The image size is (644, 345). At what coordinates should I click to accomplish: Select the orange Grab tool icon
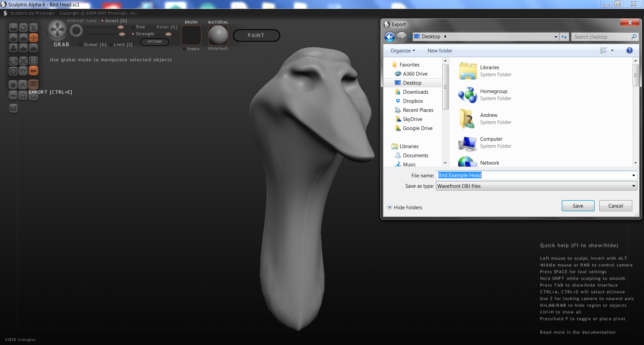(34, 38)
